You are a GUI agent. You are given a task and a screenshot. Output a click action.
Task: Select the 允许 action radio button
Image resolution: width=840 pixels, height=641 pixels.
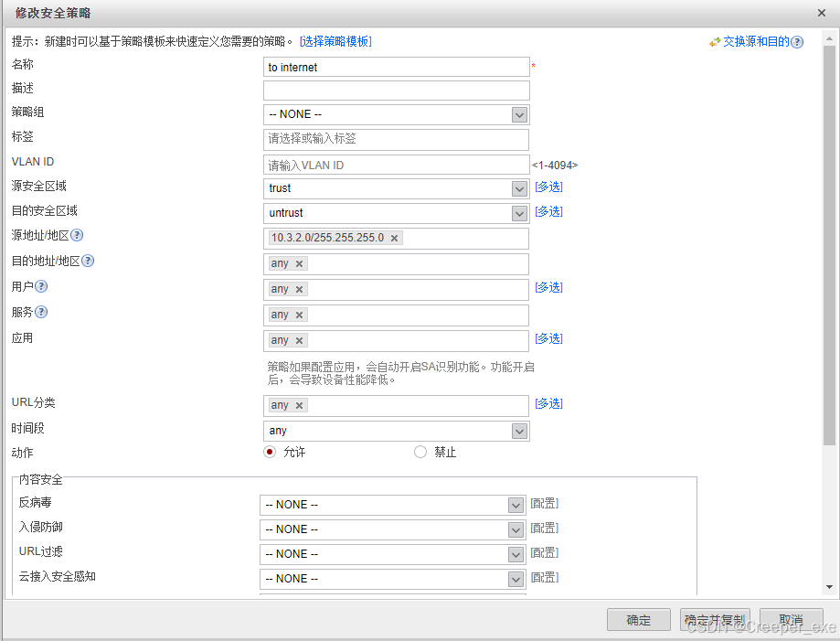click(270, 452)
